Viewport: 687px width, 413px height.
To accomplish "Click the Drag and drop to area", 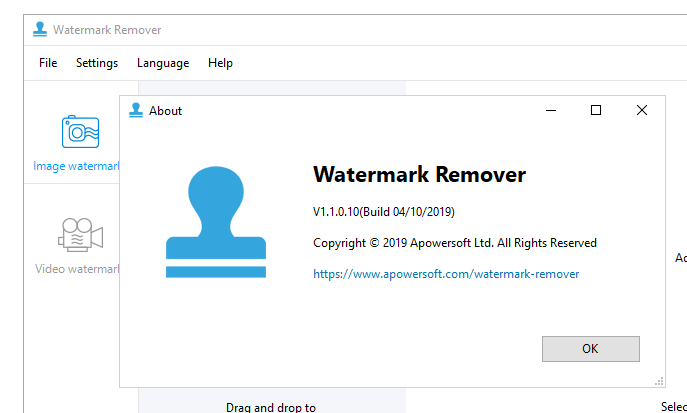I will (x=271, y=406).
